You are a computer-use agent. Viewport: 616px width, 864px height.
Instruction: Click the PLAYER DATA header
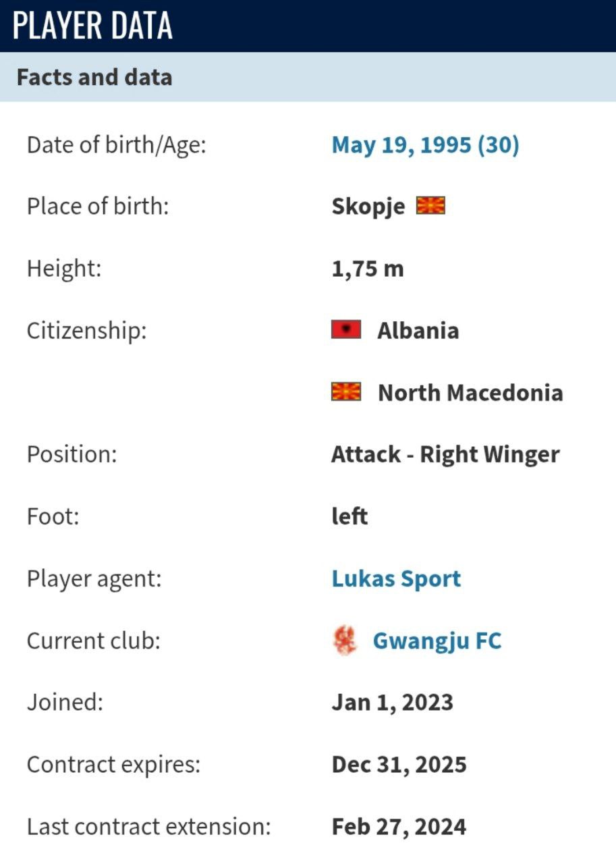(93, 26)
